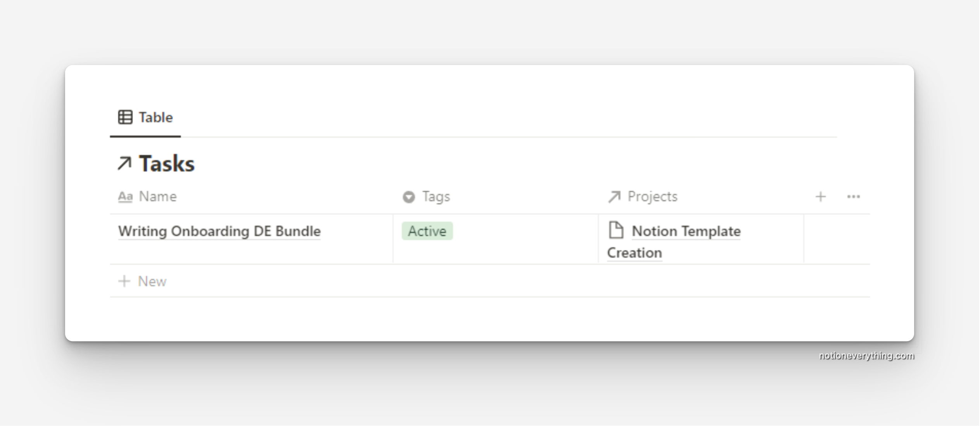Click the plus icon to add a property
This screenshot has height=426, width=980.
(x=821, y=196)
